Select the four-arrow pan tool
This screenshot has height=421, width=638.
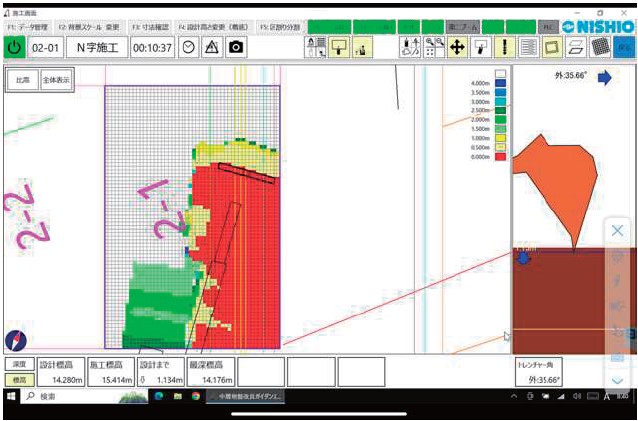[x=457, y=47]
